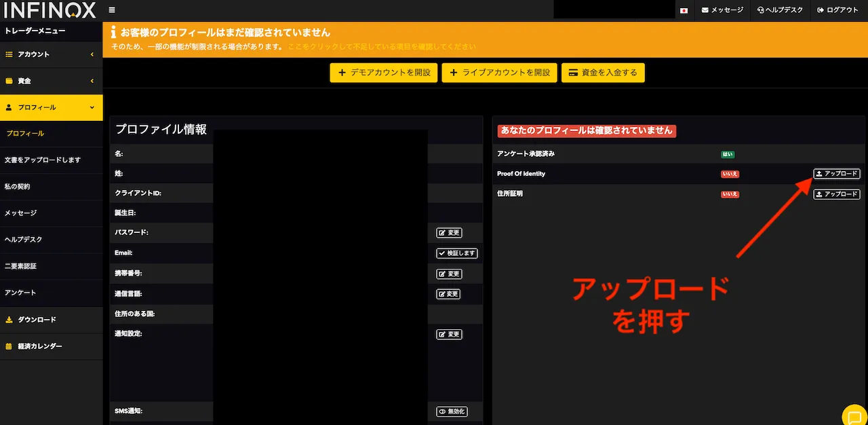Click 変更 button for 携帯番号

tap(449, 274)
